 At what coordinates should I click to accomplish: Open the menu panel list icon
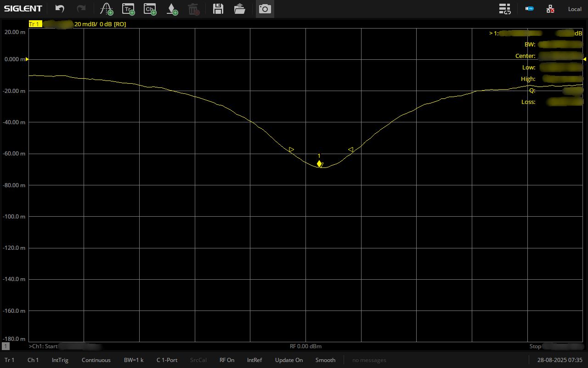click(505, 9)
